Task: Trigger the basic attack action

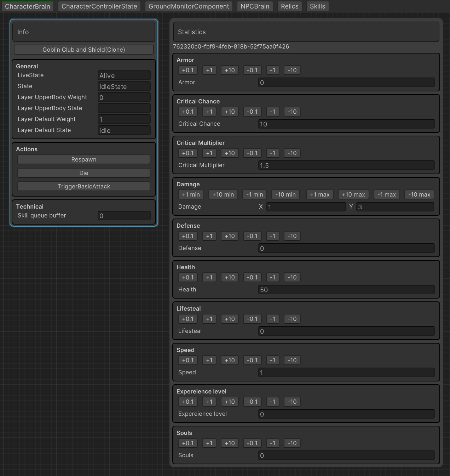Action: (84, 186)
